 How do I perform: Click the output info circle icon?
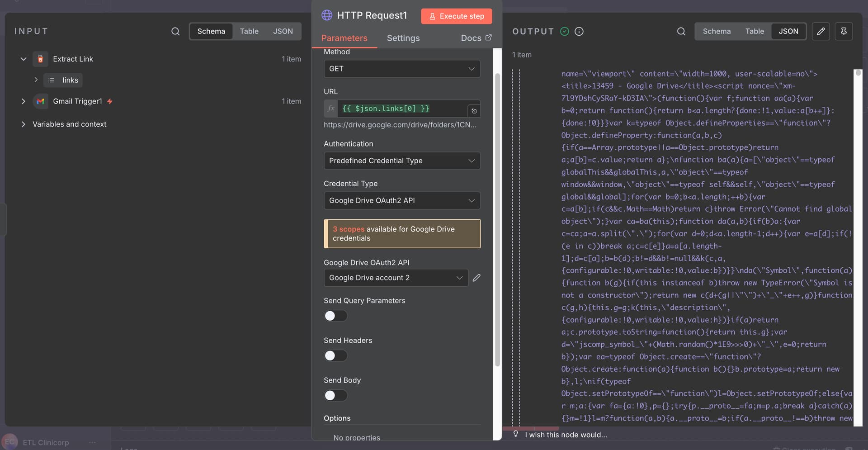pyautogui.click(x=579, y=31)
